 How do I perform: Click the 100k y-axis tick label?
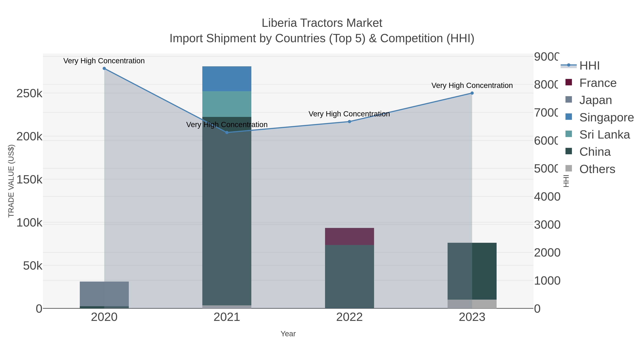30,223
